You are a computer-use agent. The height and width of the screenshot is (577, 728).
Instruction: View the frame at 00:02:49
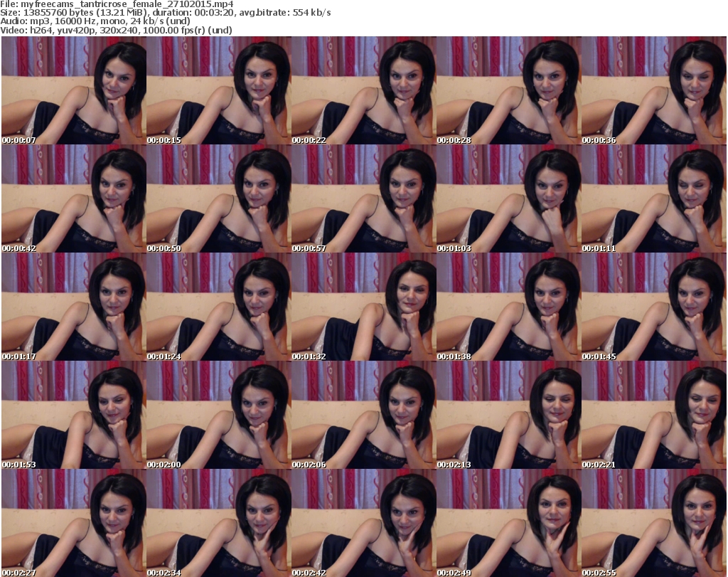(508, 523)
